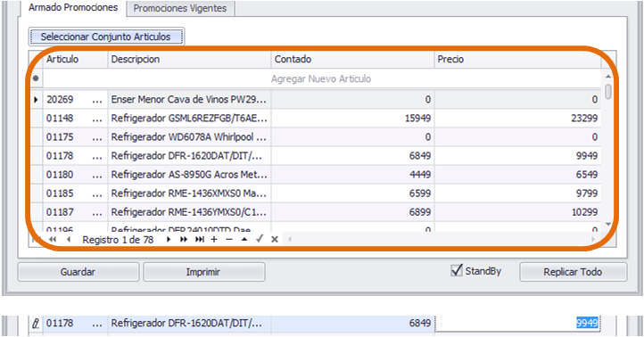Select the Armado Promociones tab
The height and width of the screenshot is (337, 644).
point(73,7)
